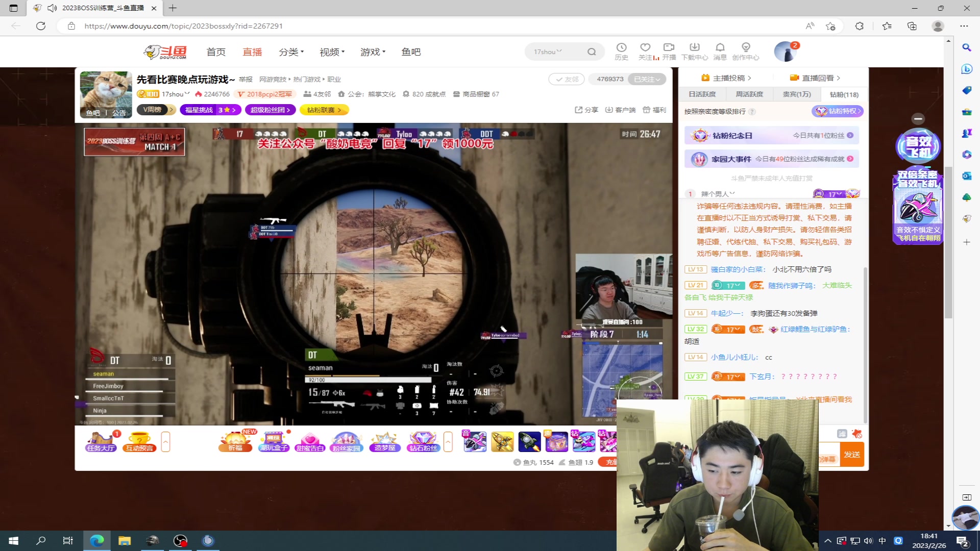The height and width of the screenshot is (551, 980).
Task: Select the 周活跃度 ranking tab
Action: 749,94
